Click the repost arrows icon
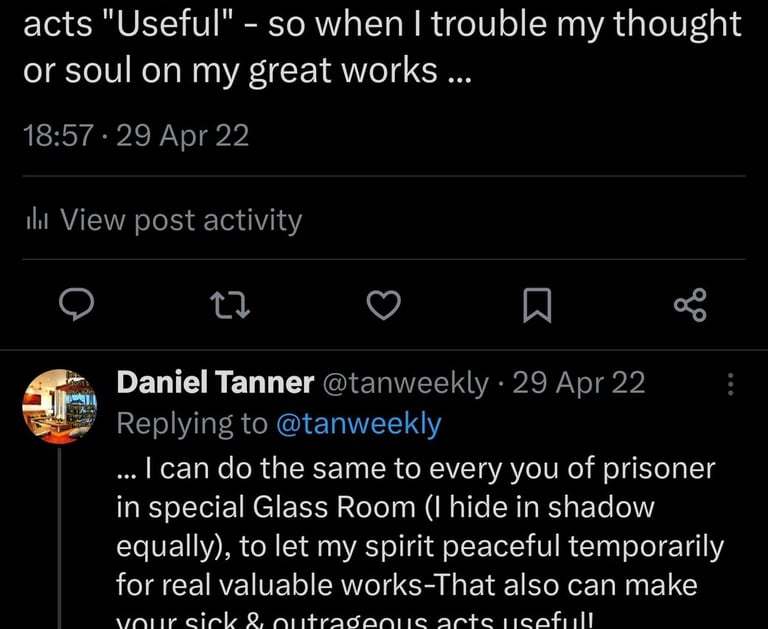Viewport: 768px width, 629px height. [229, 306]
